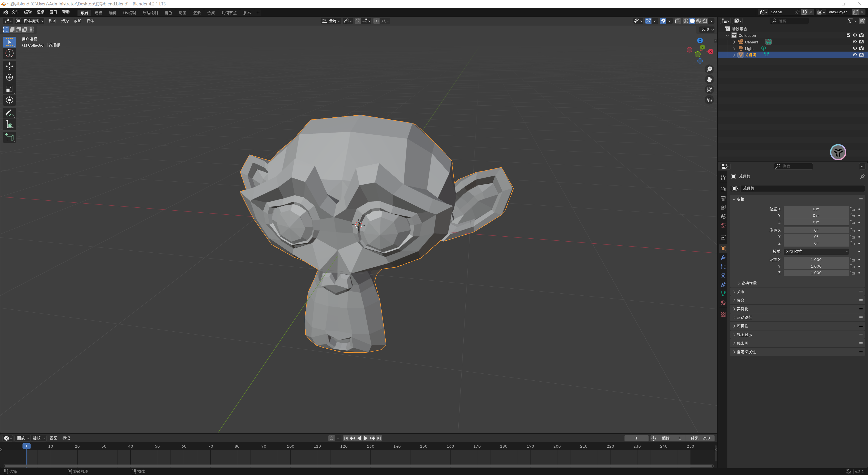
Task: Select the Annotate pencil tool
Action: click(x=9, y=113)
